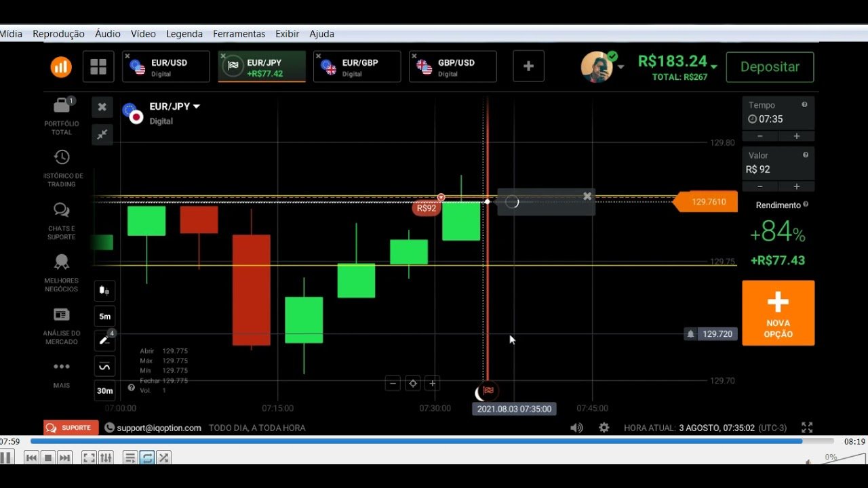Image resolution: width=868 pixels, height=488 pixels.
Task: Open Portfólio Total sidebar icon
Action: [x=62, y=106]
